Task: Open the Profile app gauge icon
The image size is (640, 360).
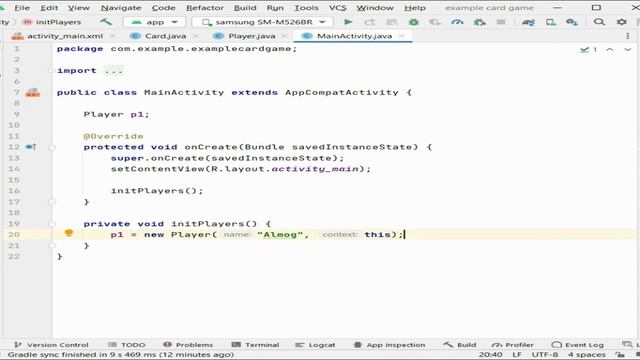Action: tap(457, 22)
